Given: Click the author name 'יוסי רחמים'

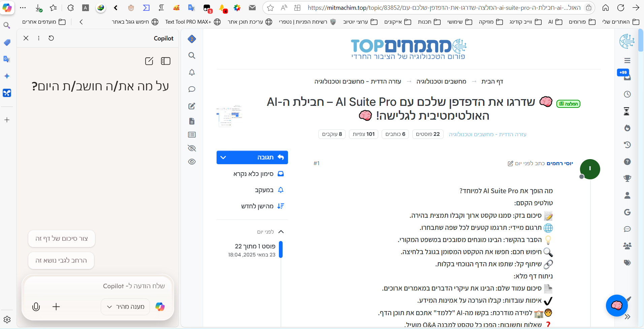Looking at the screenshot, I should pyautogui.click(x=559, y=163).
